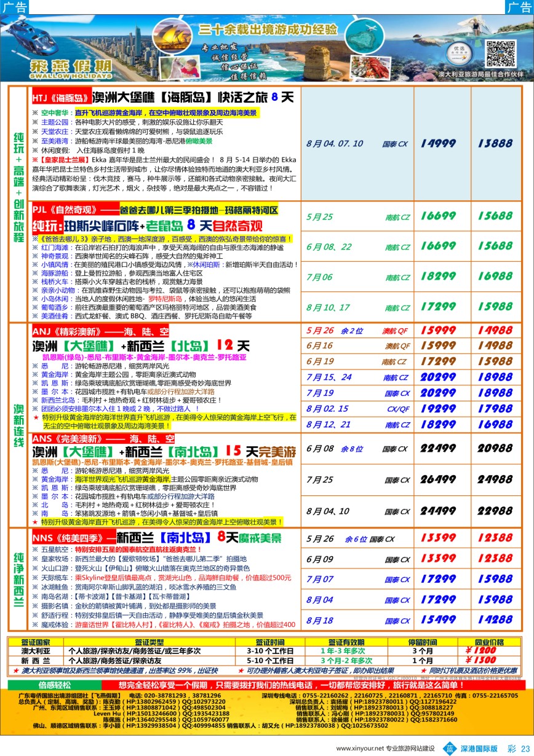Click the 8月04、10 departure date
The image size is (534, 756).
[328, 511]
